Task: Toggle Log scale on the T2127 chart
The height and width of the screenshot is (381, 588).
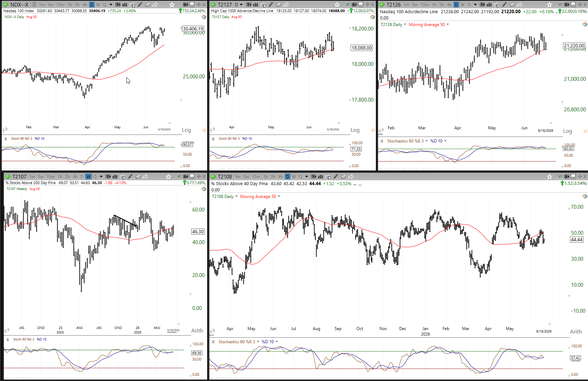Action: 355,130
